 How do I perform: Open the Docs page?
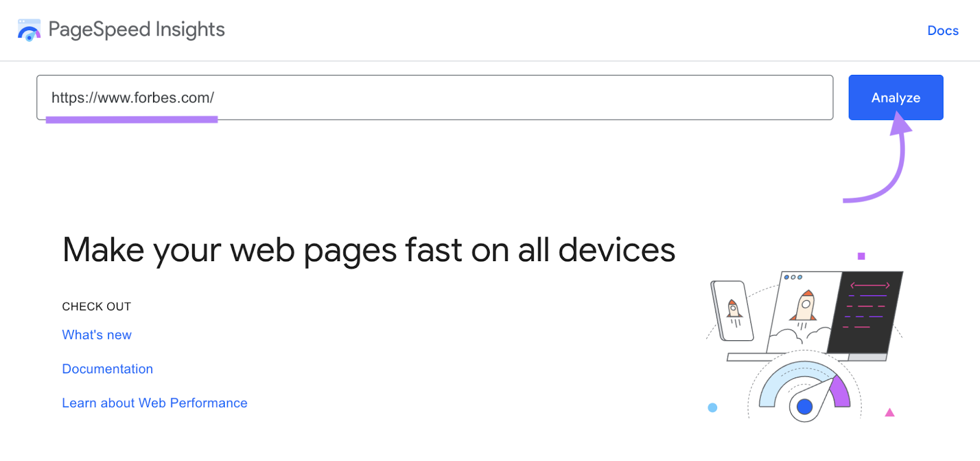[x=943, y=30]
